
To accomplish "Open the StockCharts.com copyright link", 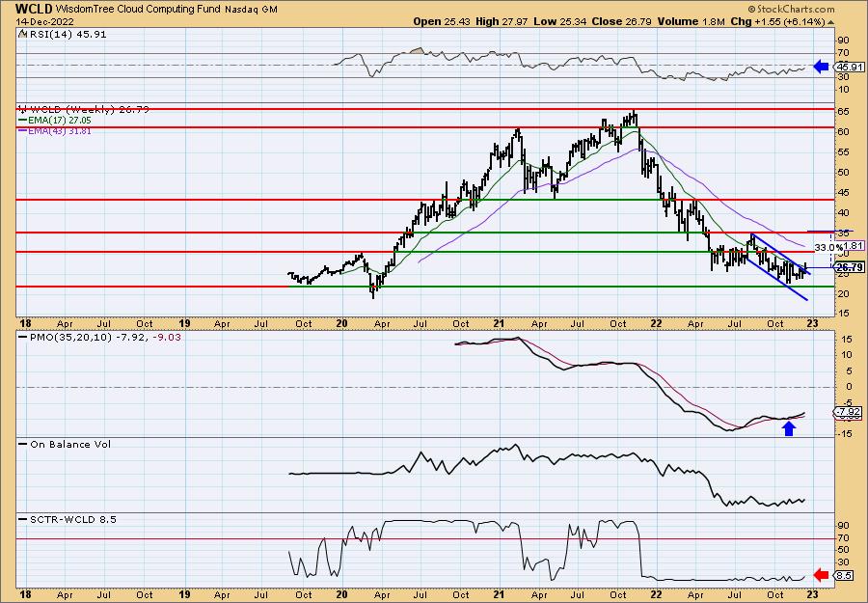I will click(x=791, y=10).
